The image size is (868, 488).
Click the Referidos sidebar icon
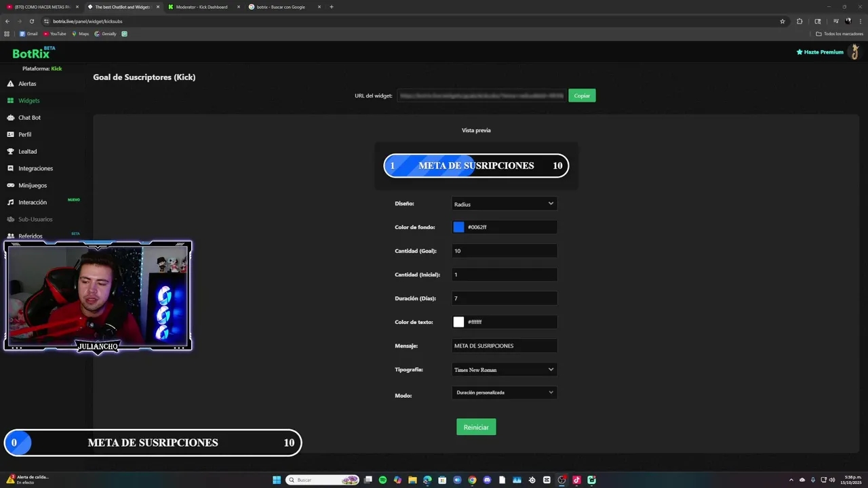coord(10,236)
